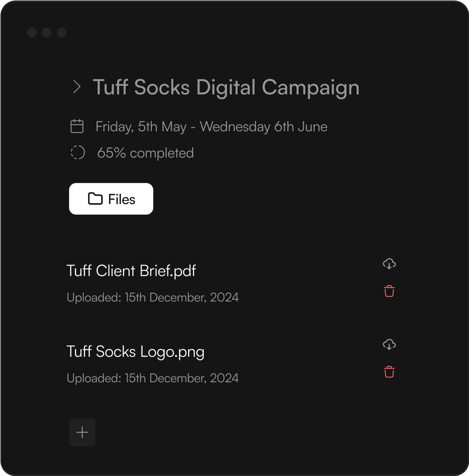The image size is (469, 476).
Task: Delete the Tuff Client Brief.pdf file
Action: (x=389, y=291)
